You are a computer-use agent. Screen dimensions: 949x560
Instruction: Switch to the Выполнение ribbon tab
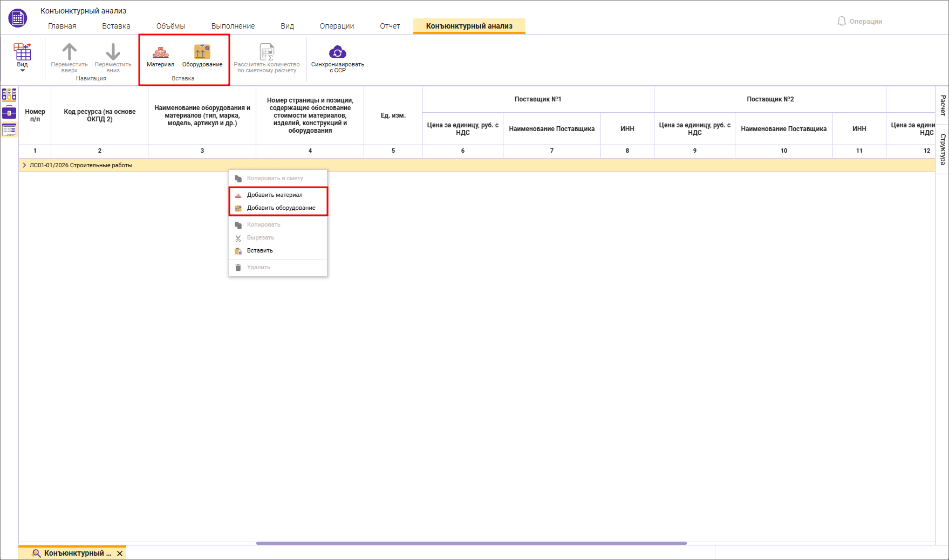tap(233, 26)
